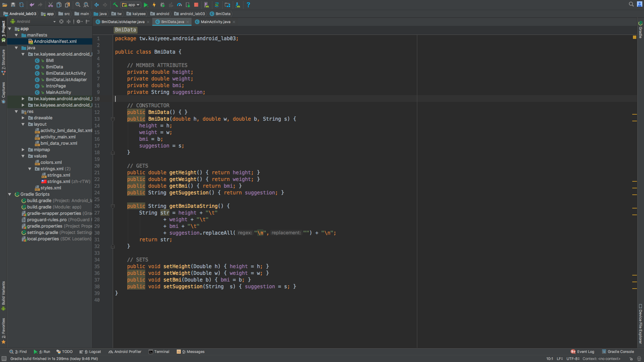Build the project with the green hammer
The width and height of the screenshot is (644, 362).
[x=115, y=5]
